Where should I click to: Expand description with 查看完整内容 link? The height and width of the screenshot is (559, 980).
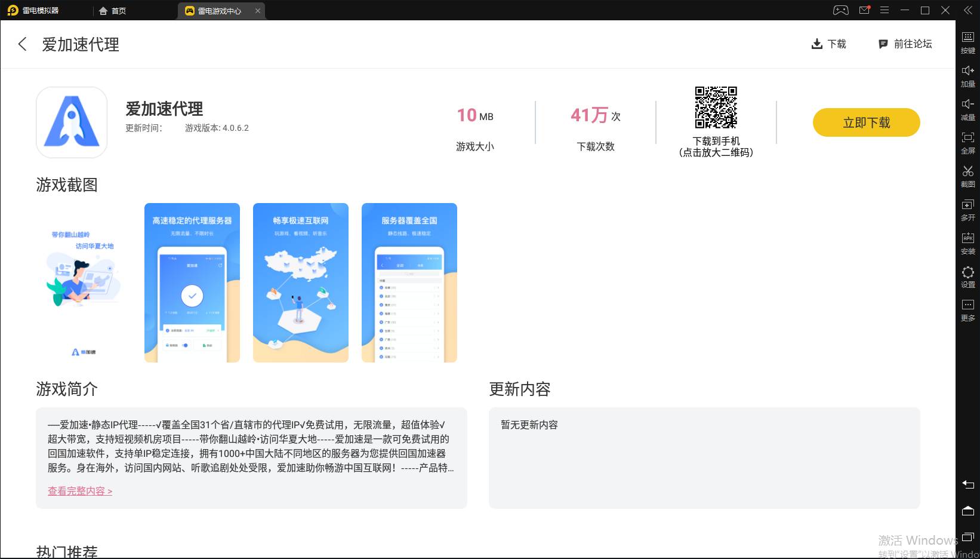[x=80, y=491]
